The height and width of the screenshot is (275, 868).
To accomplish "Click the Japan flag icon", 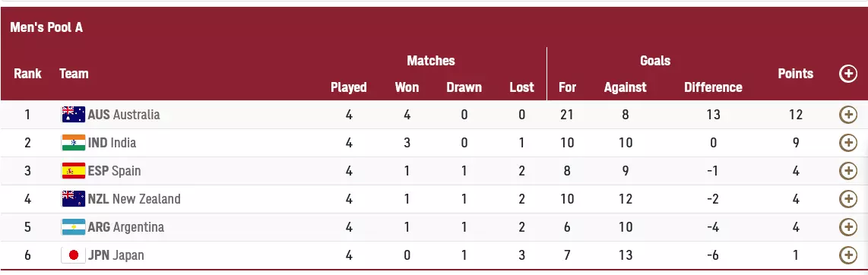I will (x=73, y=255).
